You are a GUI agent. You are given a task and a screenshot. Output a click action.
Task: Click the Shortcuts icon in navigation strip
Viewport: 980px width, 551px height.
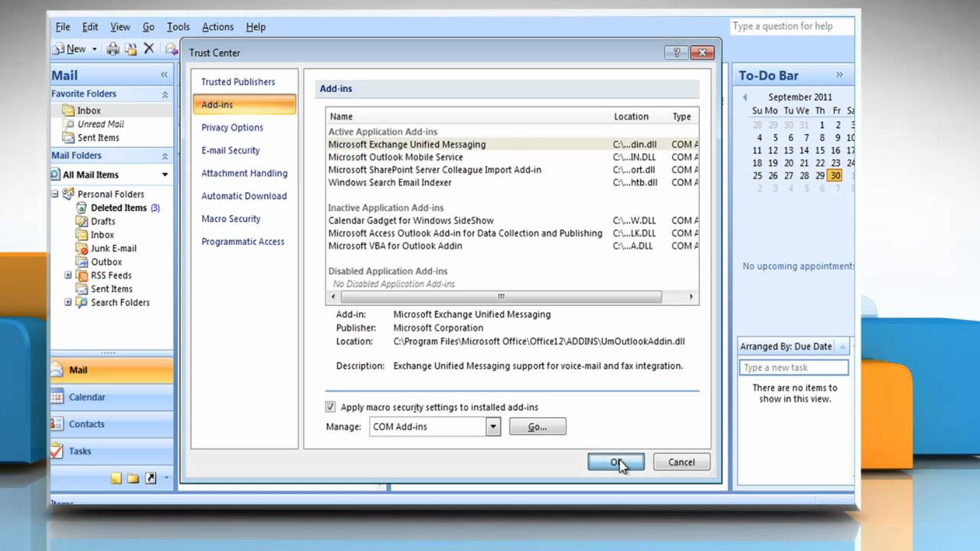[151, 478]
